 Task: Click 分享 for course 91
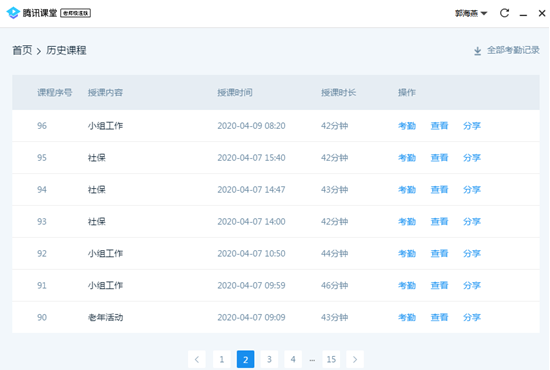coord(472,285)
